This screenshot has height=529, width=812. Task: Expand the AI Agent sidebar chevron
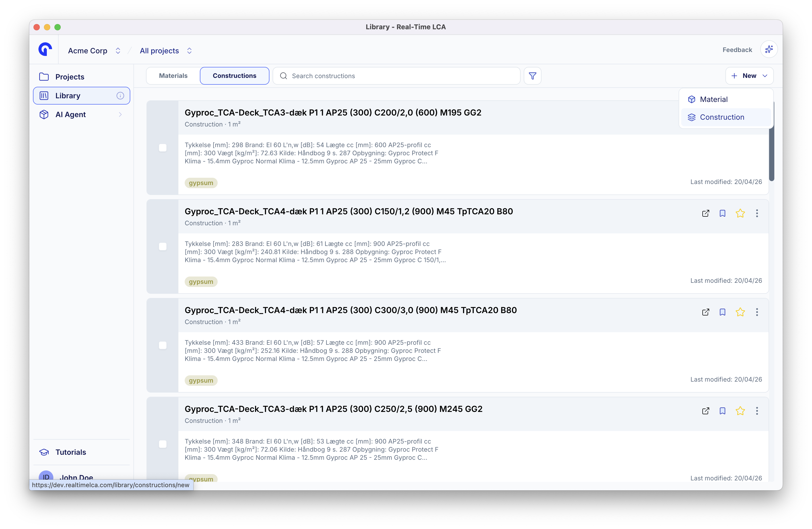pyautogui.click(x=120, y=114)
